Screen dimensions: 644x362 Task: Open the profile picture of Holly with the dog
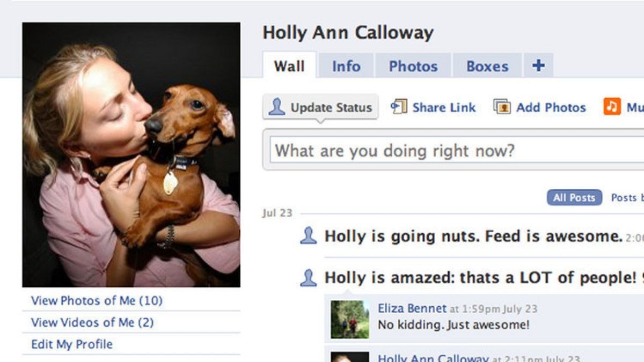point(131,154)
